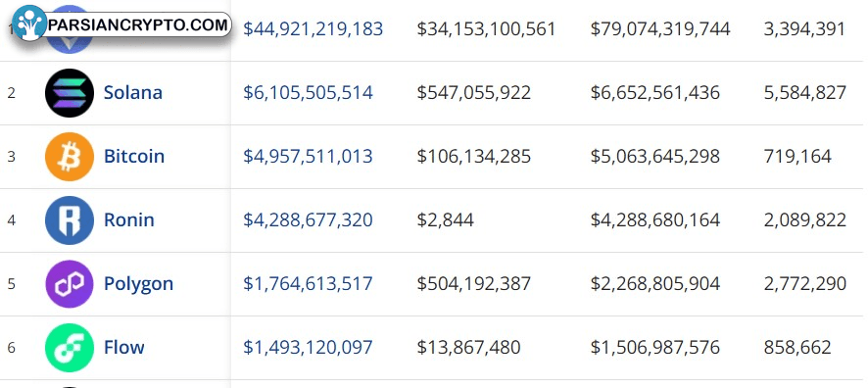
Task: Open the Flow blockchain link
Action: [x=124, y=347]
